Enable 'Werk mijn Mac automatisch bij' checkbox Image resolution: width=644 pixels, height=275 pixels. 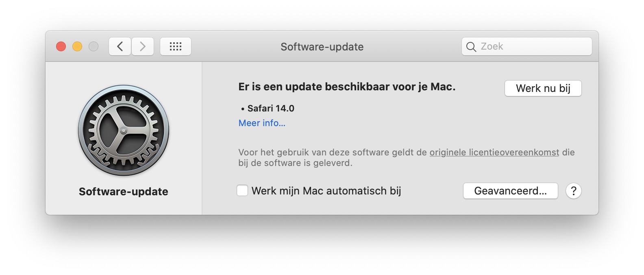[242, 190]
